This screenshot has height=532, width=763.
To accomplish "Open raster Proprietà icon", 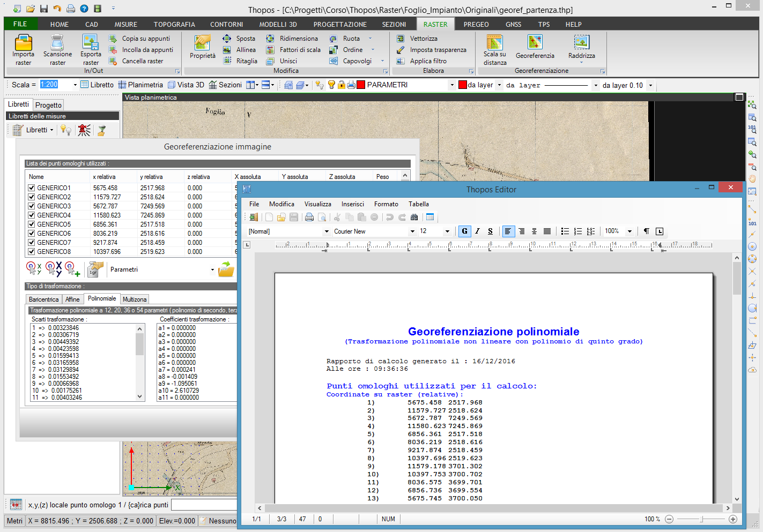I will coord(203,43).
